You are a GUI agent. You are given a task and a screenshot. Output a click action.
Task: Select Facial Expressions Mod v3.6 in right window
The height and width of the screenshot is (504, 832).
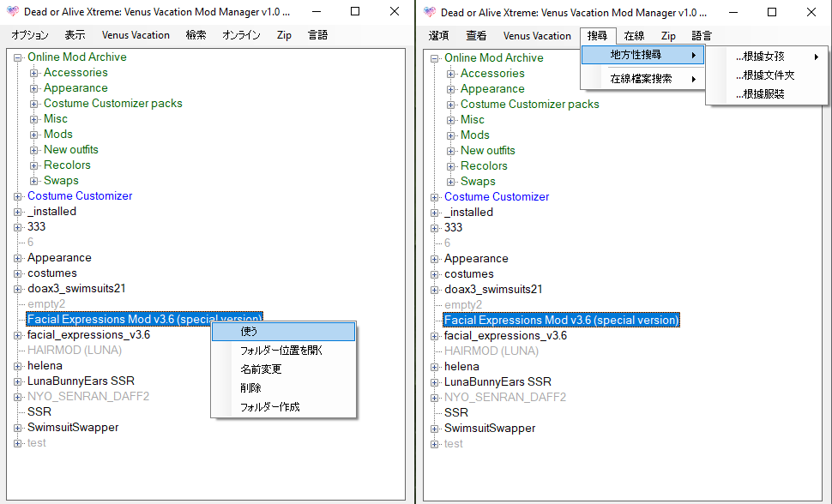[x=562, y=320]
